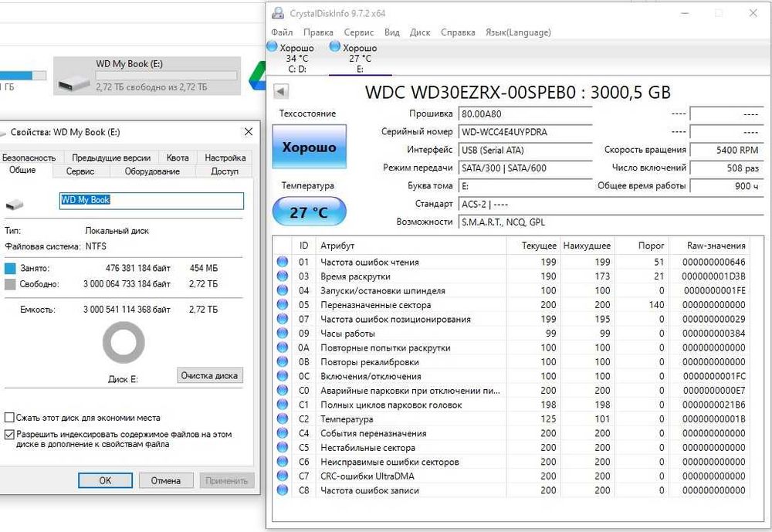Click status icon of attribute 03 row
The width and height of the screenshot is (772, 532).
(282, 276)
